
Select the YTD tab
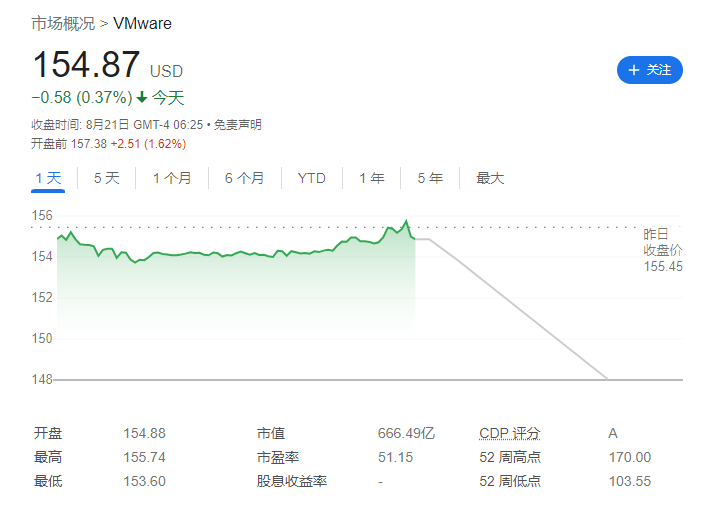[311, 178]
